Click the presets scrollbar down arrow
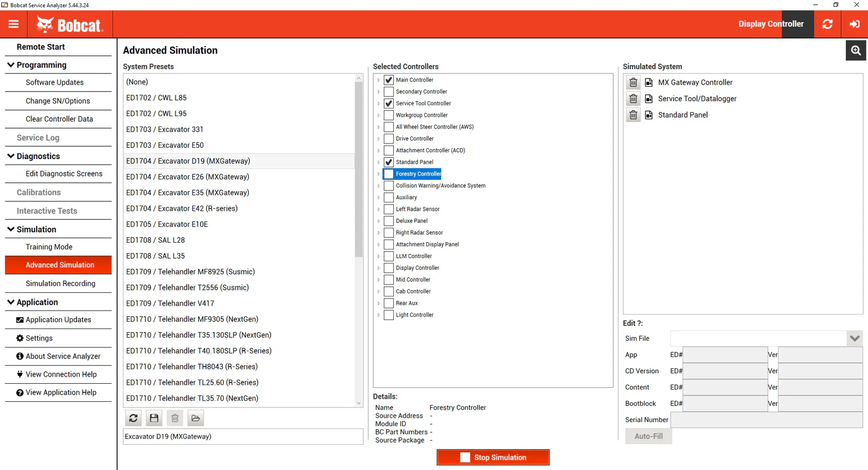868x470 pixels. 359,403
